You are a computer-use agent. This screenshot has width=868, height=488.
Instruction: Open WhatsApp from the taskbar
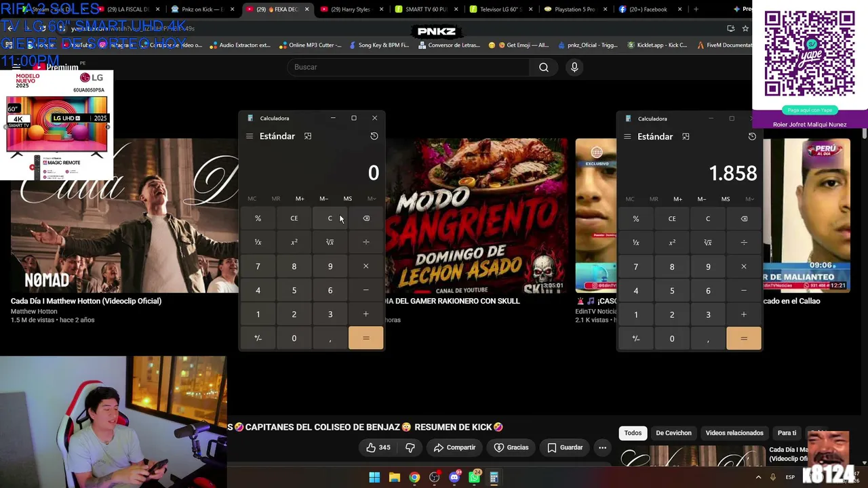click(475, 477)
